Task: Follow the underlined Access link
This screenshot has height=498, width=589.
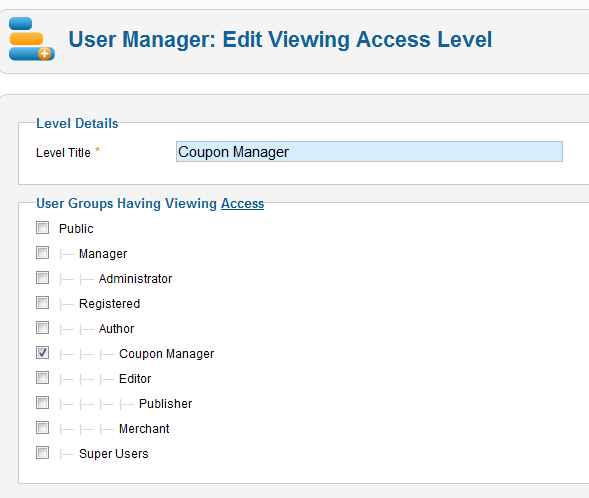Action: [x=242, y=204]
